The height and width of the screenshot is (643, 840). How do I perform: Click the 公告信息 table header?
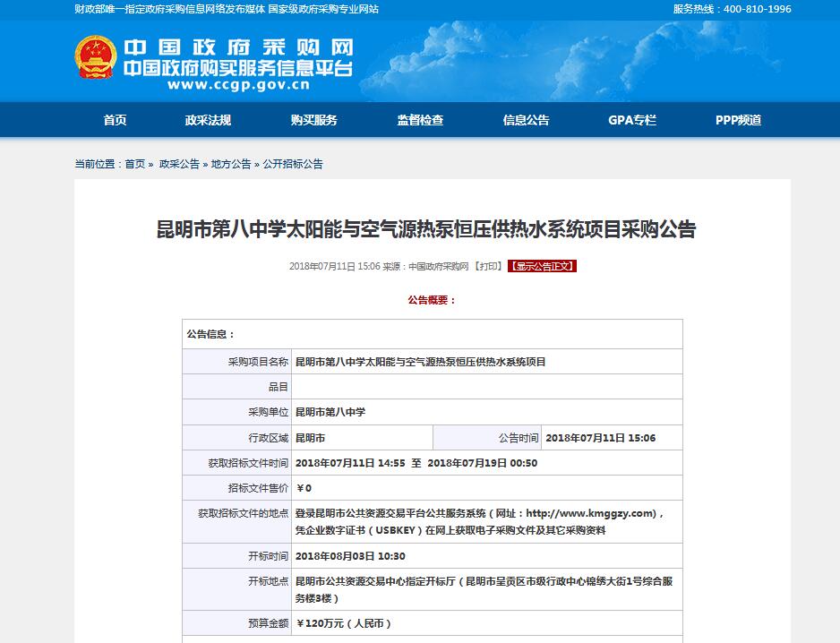tap(433, 334)
